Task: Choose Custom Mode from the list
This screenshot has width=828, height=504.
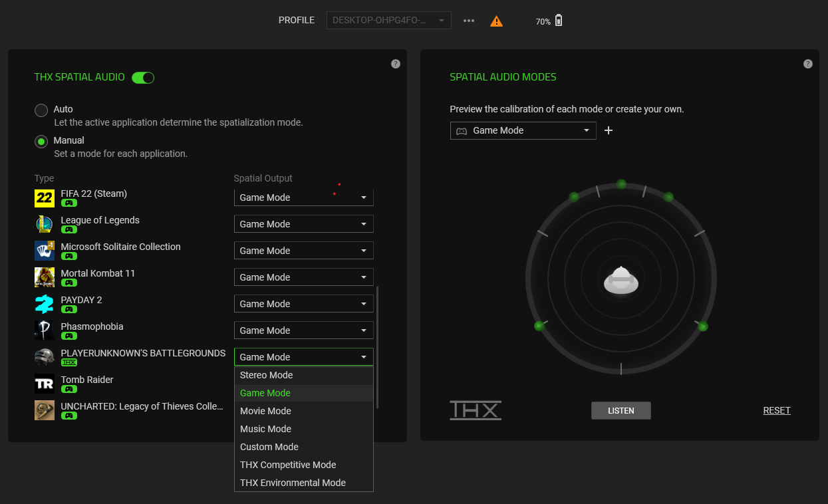Action: [304, 447]
